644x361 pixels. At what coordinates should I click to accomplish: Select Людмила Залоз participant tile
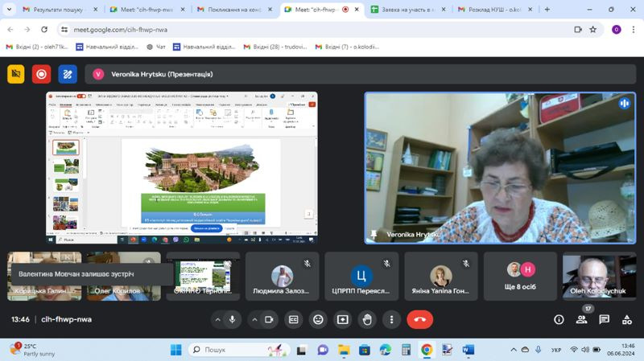point(282,276)
